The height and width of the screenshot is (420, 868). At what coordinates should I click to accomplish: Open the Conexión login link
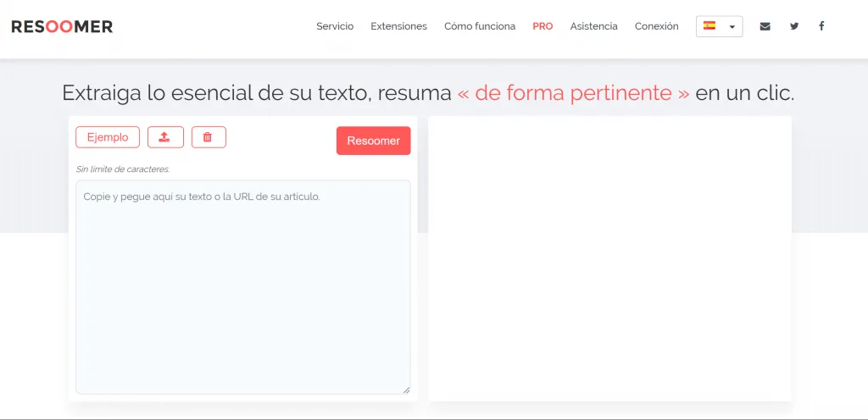pos(657,26)
